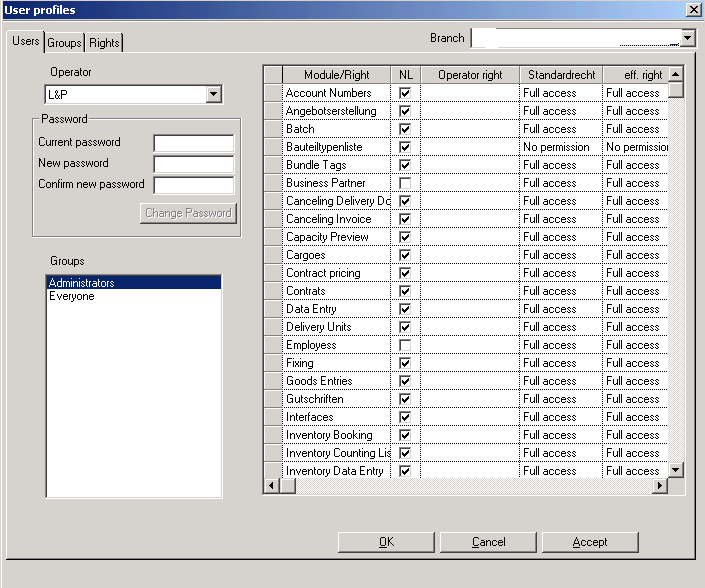Switch to the Groups tab
The width and height of the screenshot is (705, 588).
(65, 43)
